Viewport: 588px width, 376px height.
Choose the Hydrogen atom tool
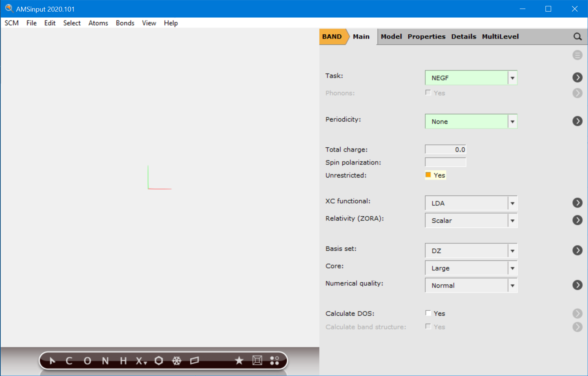click(123, 361)
